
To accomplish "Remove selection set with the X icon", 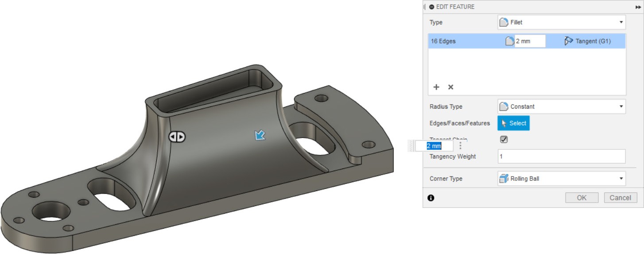I will (x=450, y=87).
